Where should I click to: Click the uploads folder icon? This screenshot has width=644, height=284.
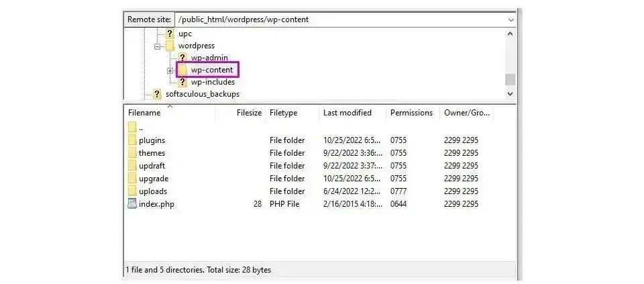click(x=132, y=191)
